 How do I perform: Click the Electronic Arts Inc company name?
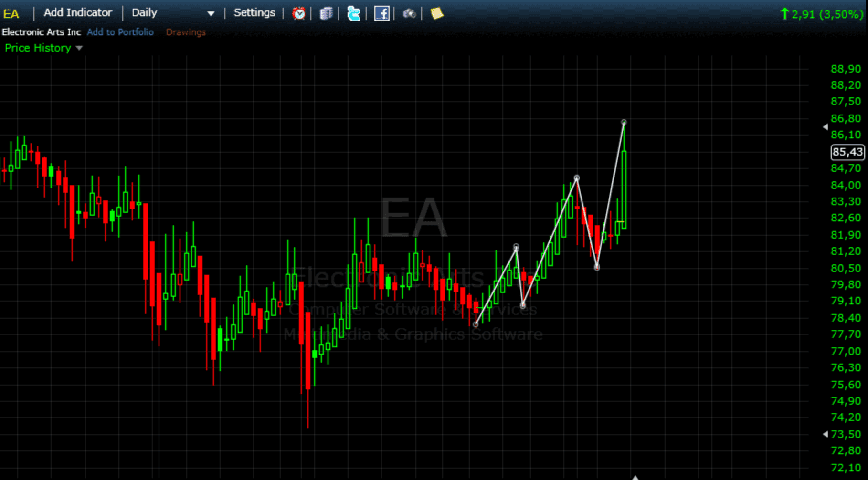click(42, 32)
